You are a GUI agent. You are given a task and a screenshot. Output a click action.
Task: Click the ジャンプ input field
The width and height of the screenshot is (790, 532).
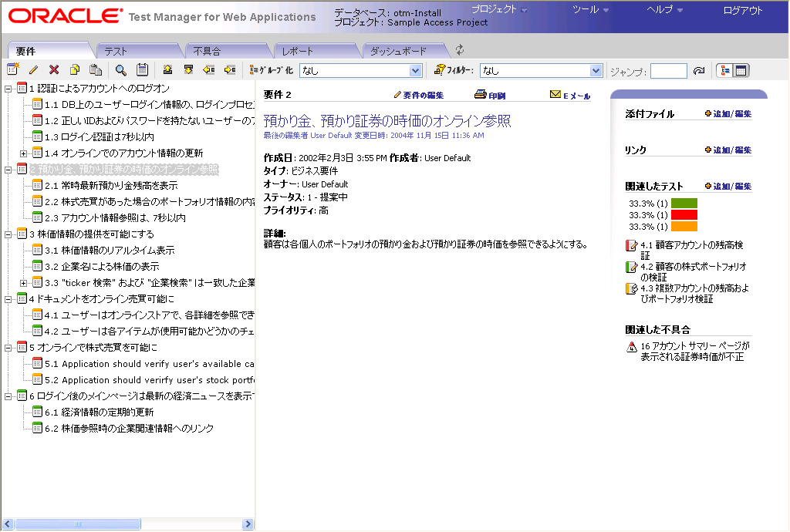tap(669, 71)
